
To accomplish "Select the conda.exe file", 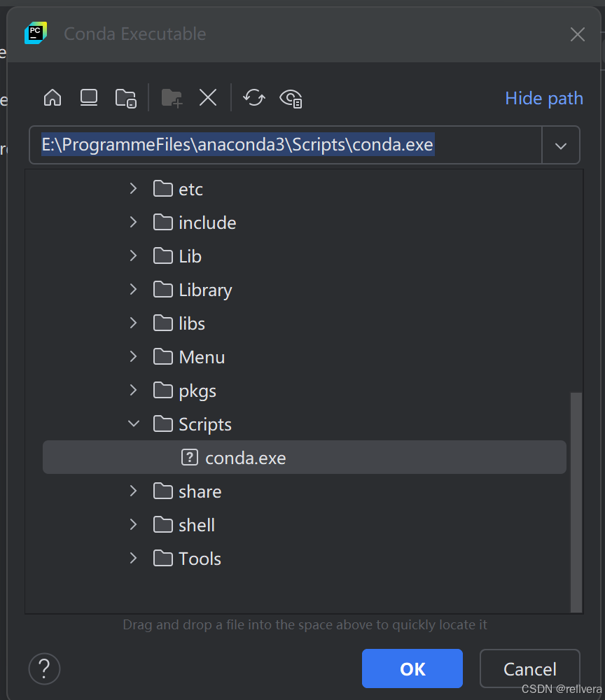I will pos(305,458).
